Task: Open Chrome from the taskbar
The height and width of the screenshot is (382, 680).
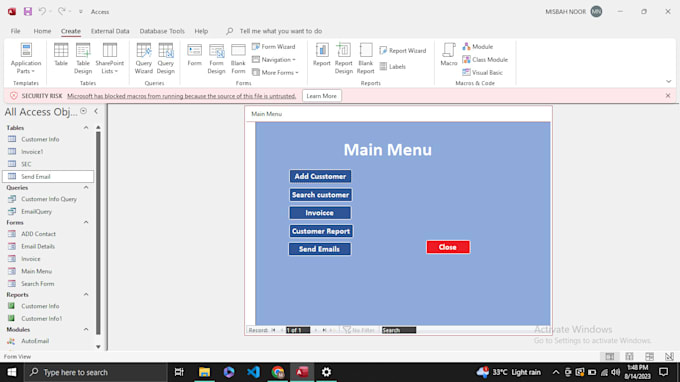Action: tap(278, 372)
